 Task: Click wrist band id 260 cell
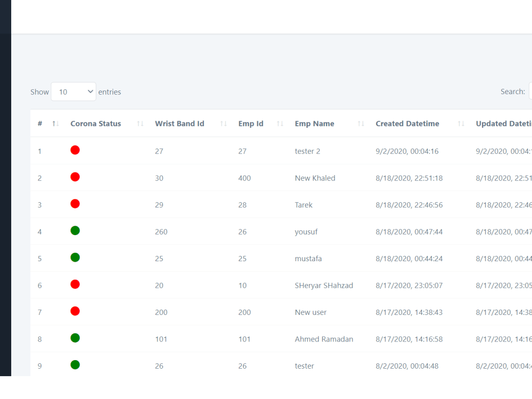161,232
